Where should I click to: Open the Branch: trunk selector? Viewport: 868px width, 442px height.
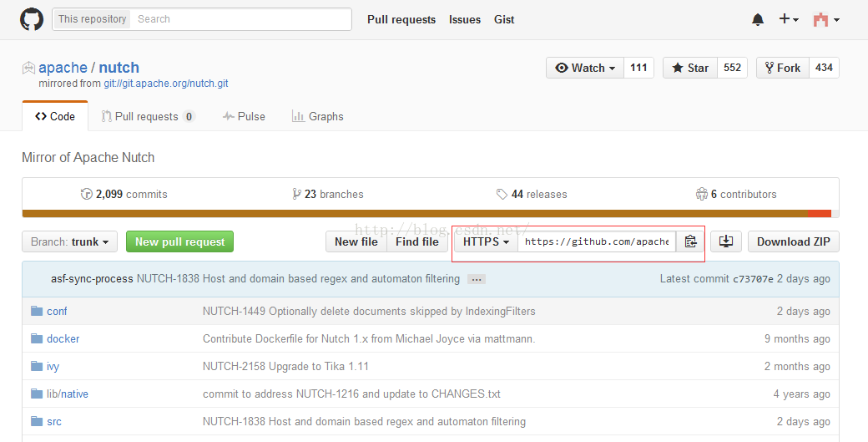coord(70,242)
